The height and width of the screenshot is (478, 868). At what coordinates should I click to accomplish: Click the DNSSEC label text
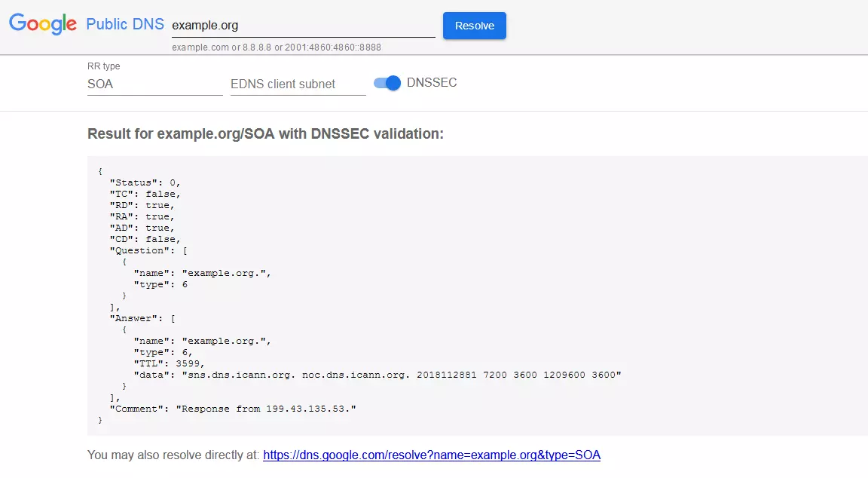[x=432, y=82]
